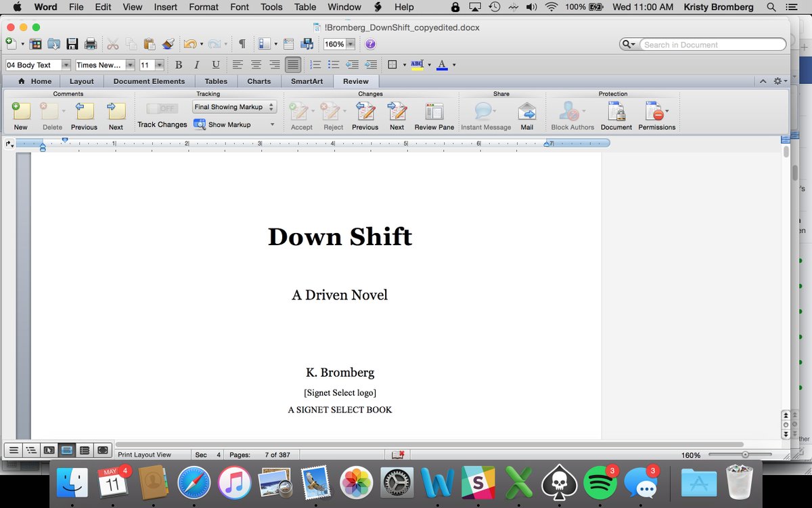The height and width of the screenshot is (508, 812).
Task: Collapse the ribbon with chevron
Action: click(x=763, y=81)
